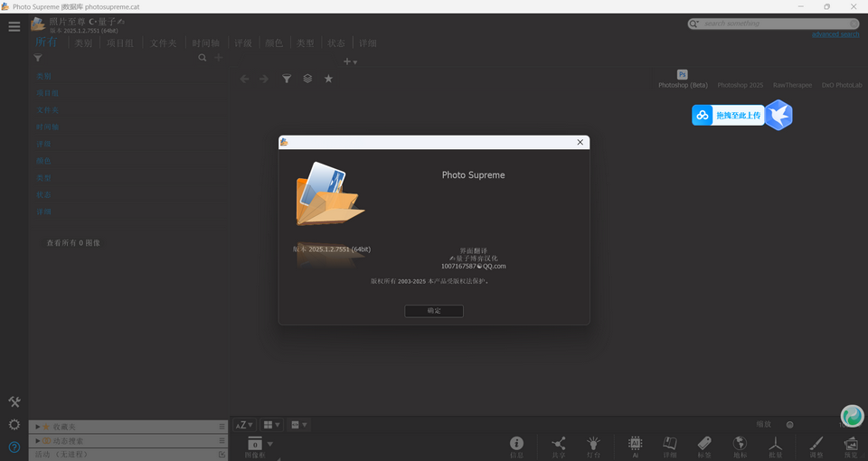Navigate back with the left arrow
The height and width of the screenshot is (461, 868).
[x=245, y=80]
